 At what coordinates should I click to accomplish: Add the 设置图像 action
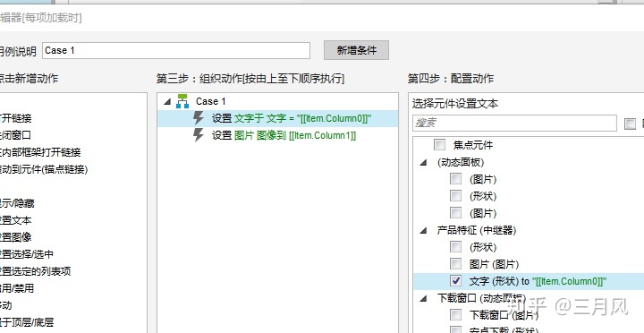click(15, 237)
